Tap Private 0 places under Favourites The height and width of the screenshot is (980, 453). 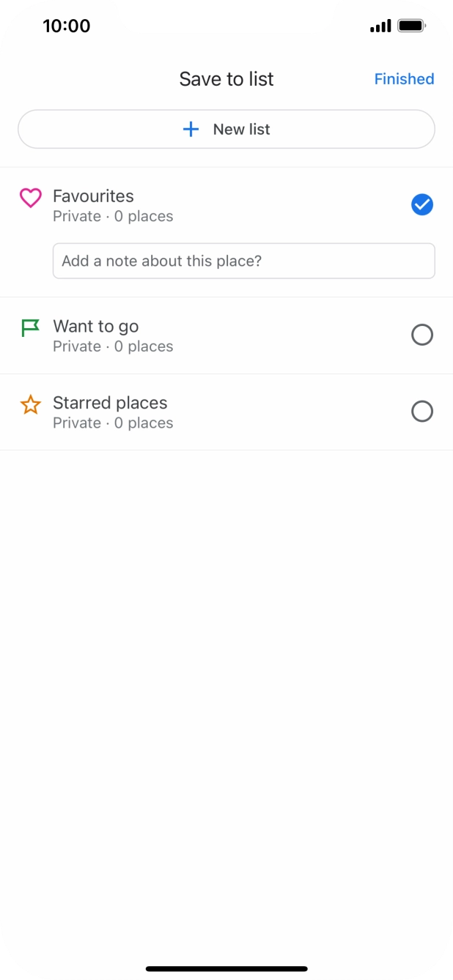tap(113, 217)
